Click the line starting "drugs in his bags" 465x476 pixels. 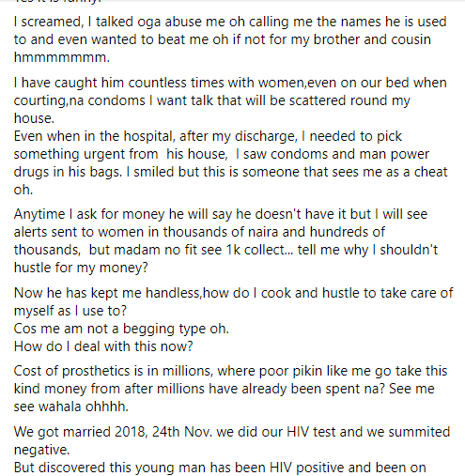[x=231, y=172]
